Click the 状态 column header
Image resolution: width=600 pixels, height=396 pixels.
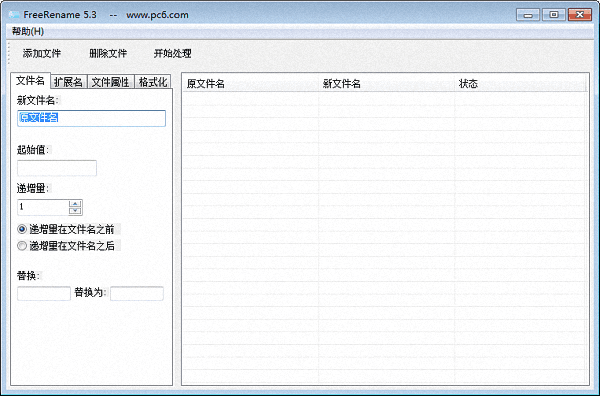(520, 83)
